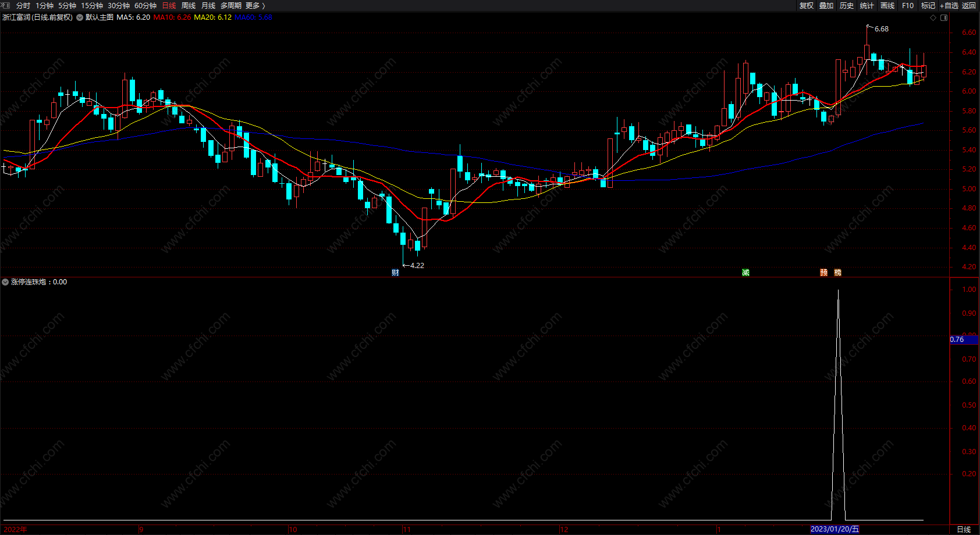Click the 返回 back button
Image resolution: width=980 pixels, height=535 pixels.
pyautogui.click(x=969, y=5)
